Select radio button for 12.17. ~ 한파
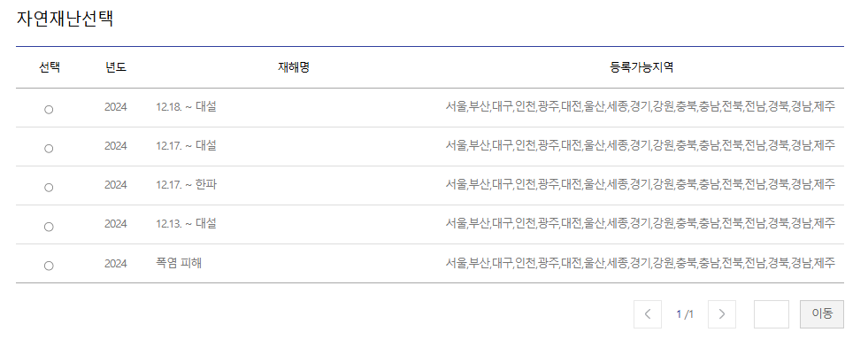 click(49, 188)
